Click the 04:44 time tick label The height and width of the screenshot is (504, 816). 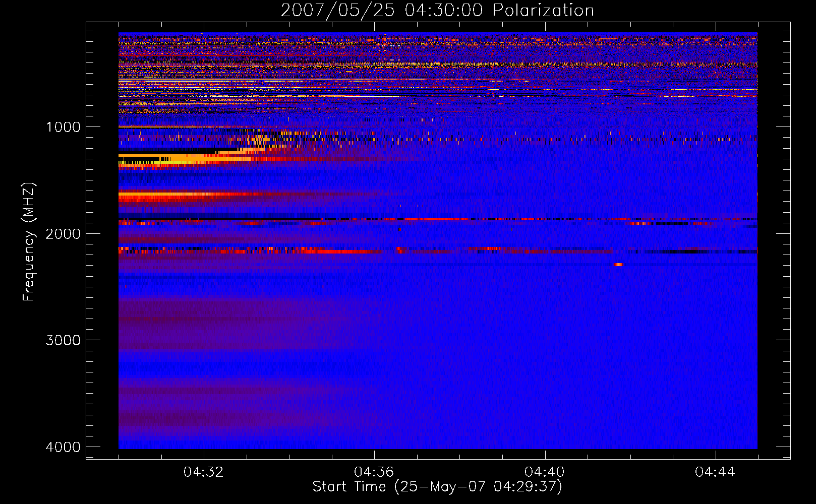click(x=715, y=472)
